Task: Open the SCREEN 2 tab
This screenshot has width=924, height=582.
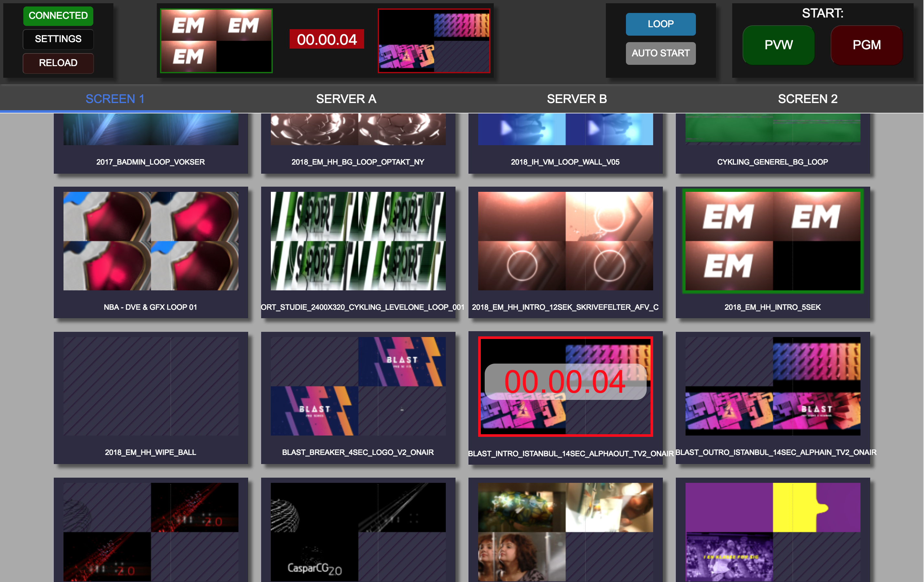Action: click(807, 99)
